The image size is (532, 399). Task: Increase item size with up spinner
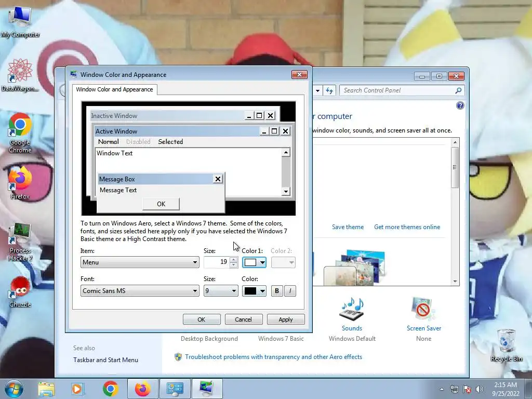click(233, 260)
